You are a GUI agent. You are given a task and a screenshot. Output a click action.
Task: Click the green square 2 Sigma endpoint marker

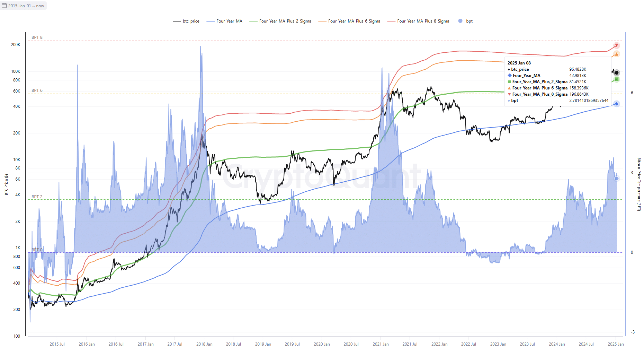coord(617,79)
